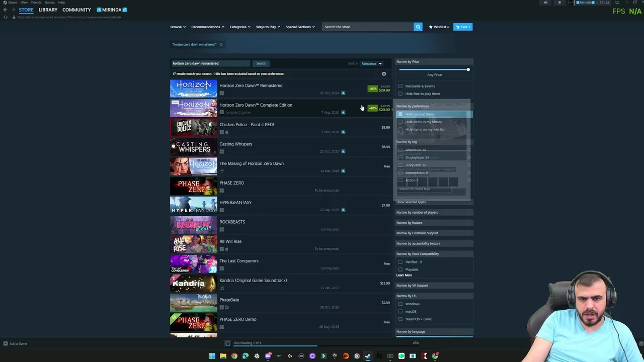Click the store search magnifier button
Screen dimensions: 644x362
pyautogui.click(x=418, y=27)
